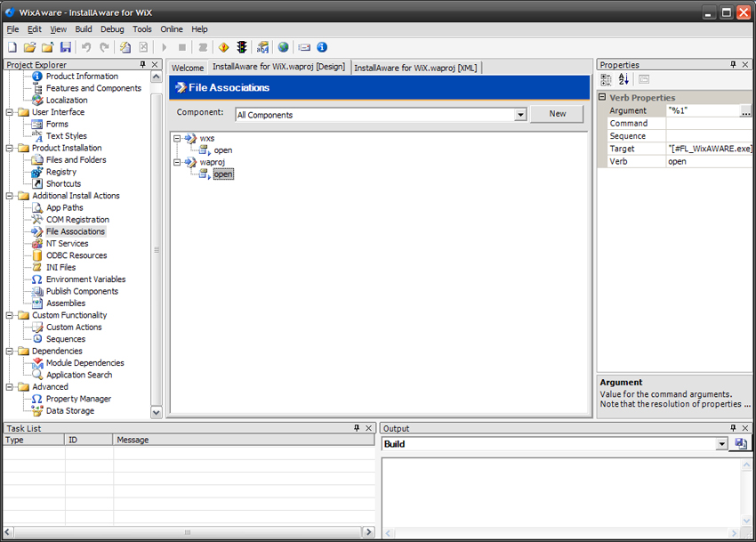Viewport: 756px width, 542px height.
Task: Click the traffic light toolbar icon
Action: pos(242,47)
